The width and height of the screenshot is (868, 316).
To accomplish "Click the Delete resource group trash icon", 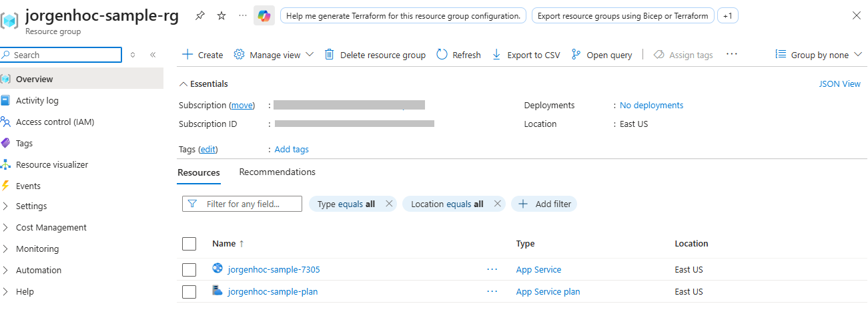I will tap(330, 55).
